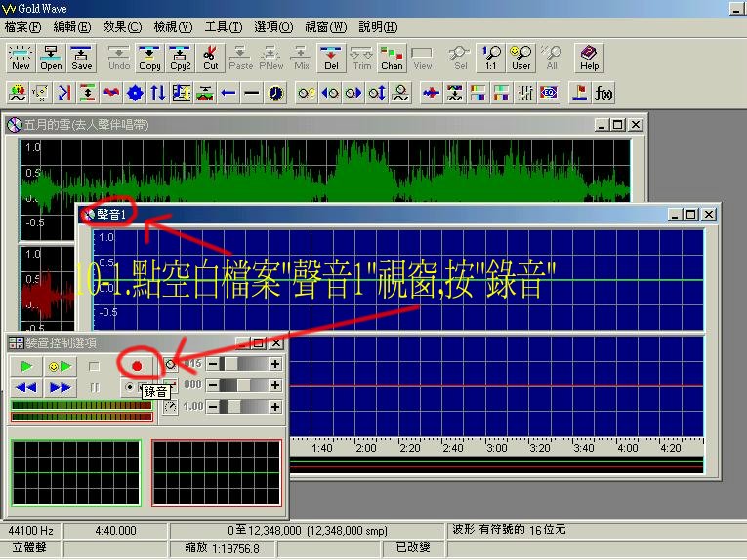Click the Cut scissors icon
The image size is (747, 560).
(211, 58)
